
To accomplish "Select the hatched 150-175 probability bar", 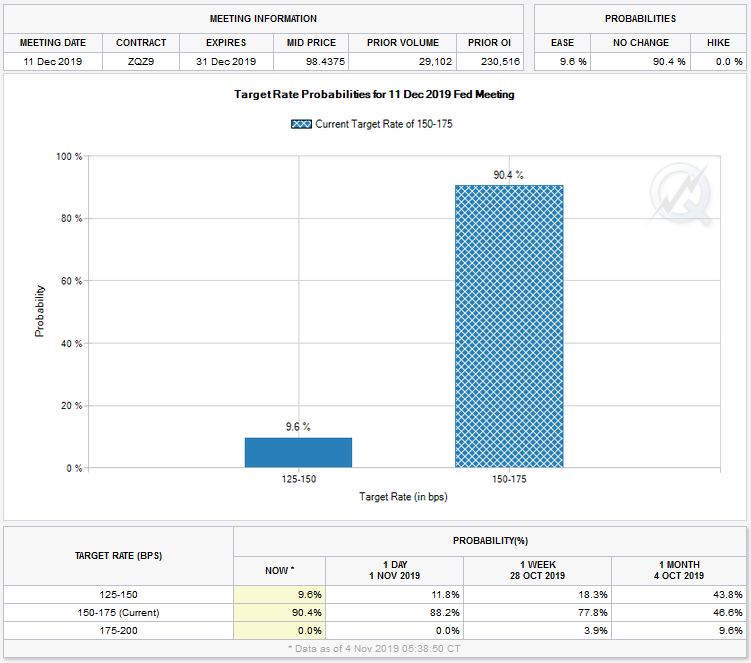I will [x=508, y=326].
